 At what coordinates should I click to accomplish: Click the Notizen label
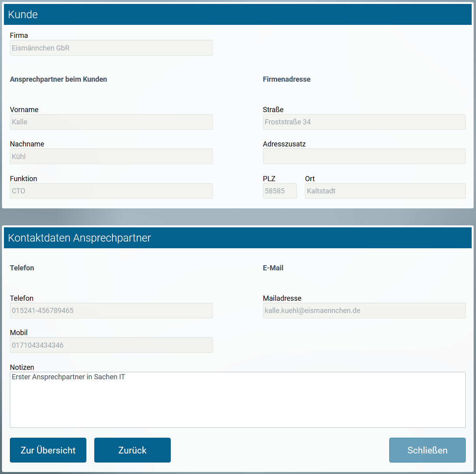(x=22, y=367)
